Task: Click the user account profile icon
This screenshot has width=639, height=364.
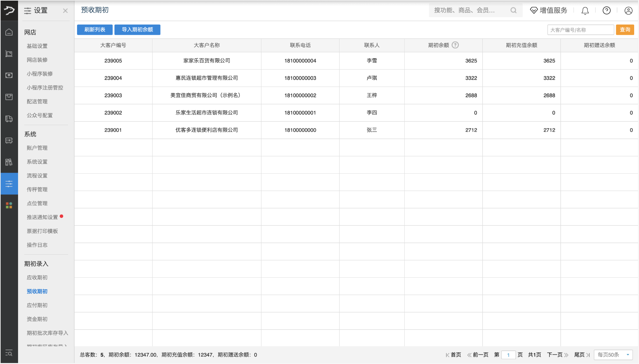Action: point(628,11)
